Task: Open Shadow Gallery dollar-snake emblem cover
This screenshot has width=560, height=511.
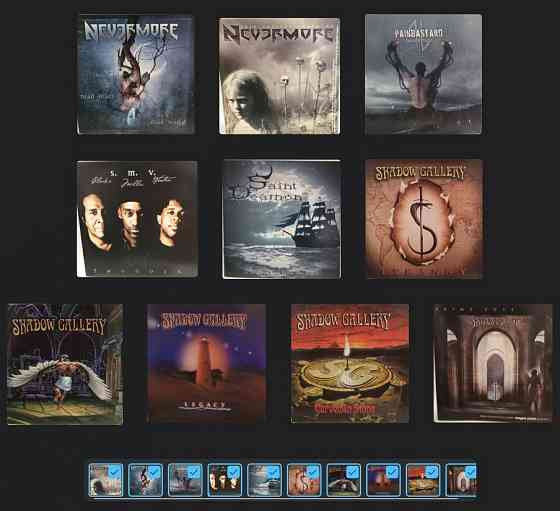Action: [425, 219]
